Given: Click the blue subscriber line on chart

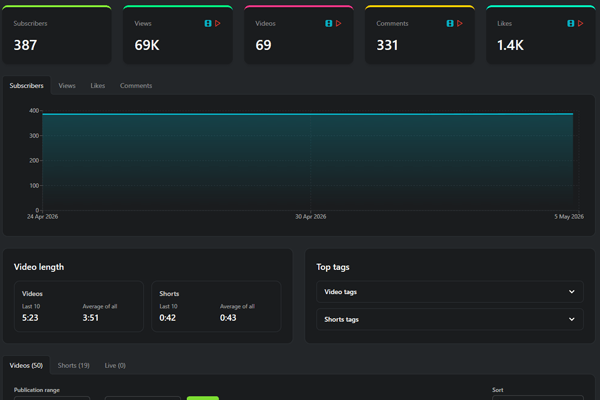Looking at the screenshot, I should pos(308,114).
